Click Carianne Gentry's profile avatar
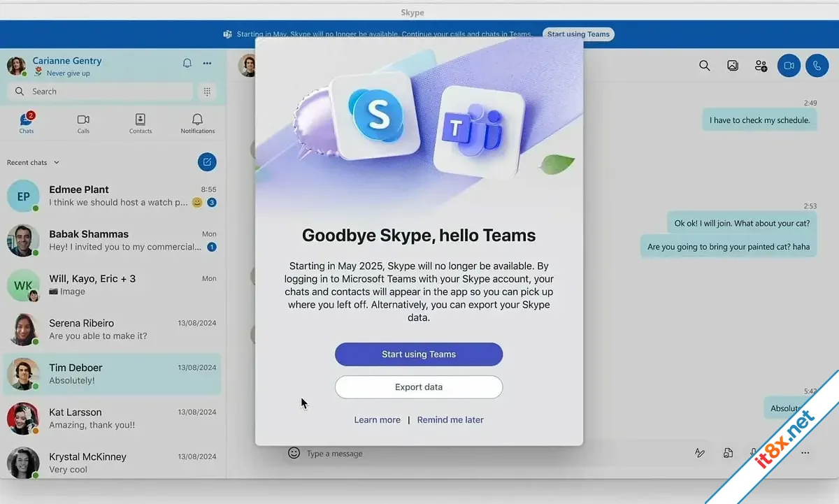 coord(17,66)
